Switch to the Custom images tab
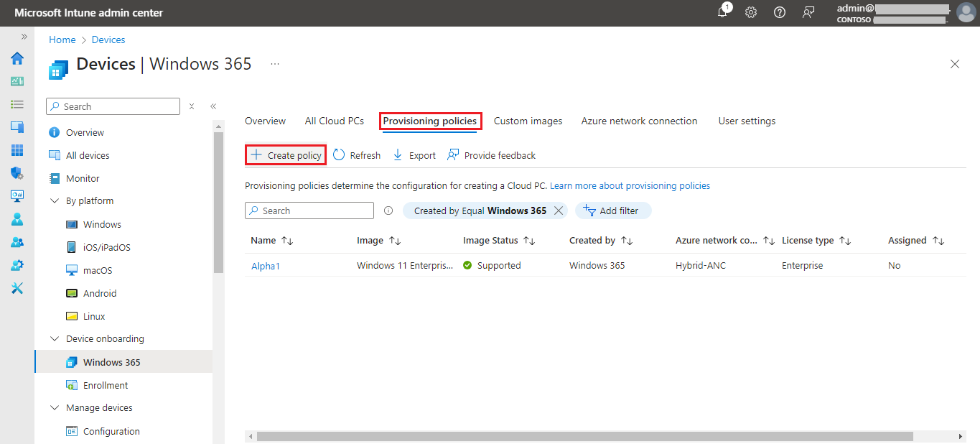Viewport: 980px width, 444px height. [528, 121]
